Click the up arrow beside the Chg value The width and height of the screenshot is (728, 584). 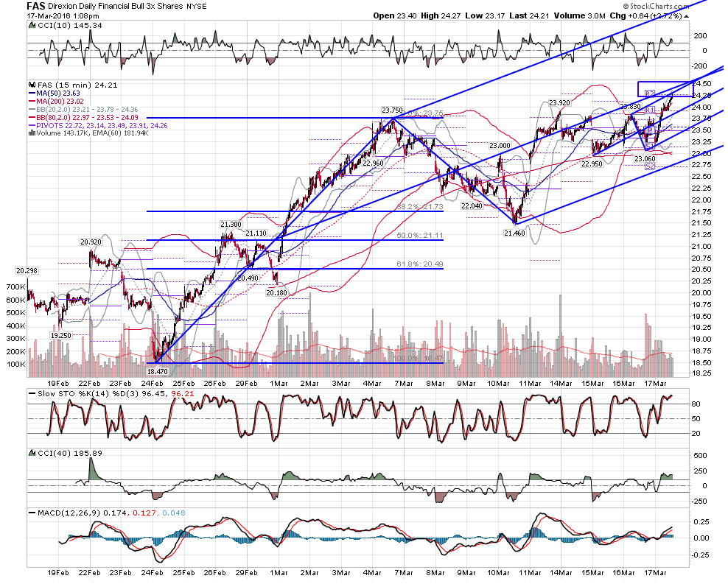(x=686, y=15)
